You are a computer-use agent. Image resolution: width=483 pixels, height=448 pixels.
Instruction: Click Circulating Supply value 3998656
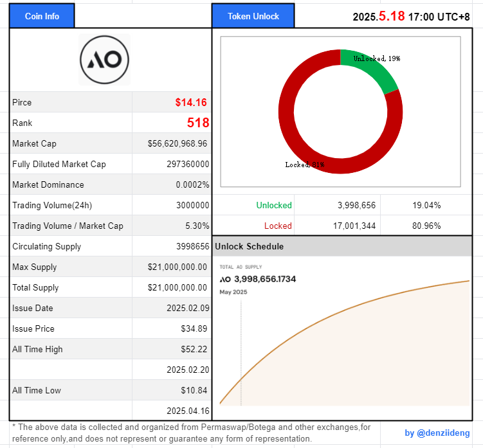click(192, 246)
